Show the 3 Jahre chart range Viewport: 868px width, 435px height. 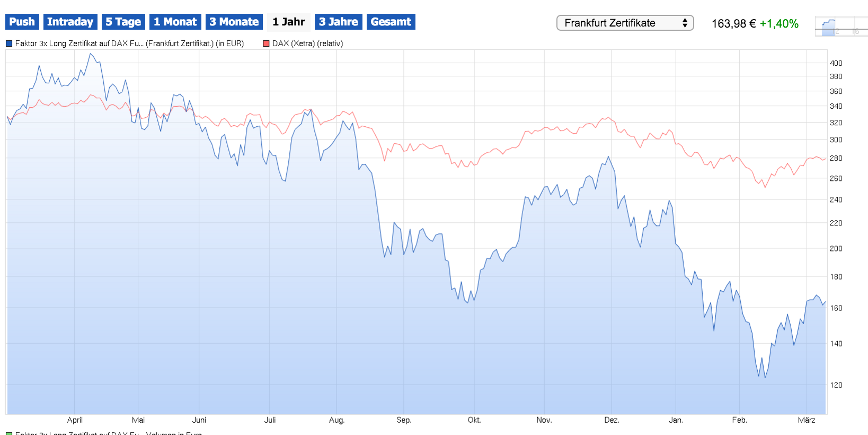[338, 22]
